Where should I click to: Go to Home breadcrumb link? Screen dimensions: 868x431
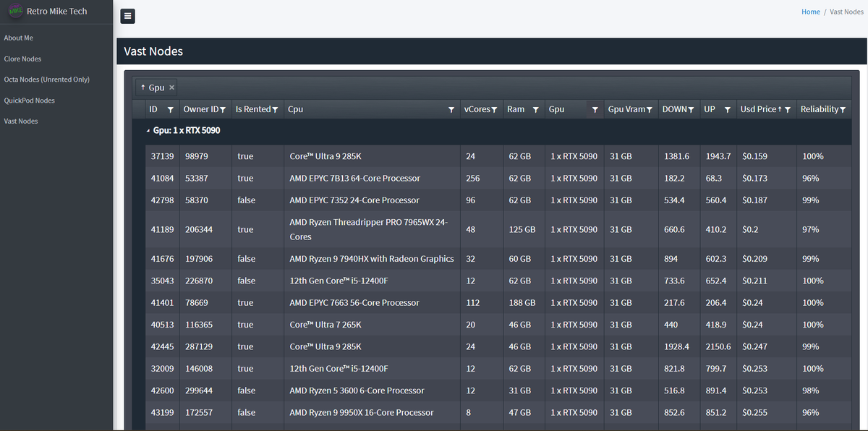tap(811, 12)
